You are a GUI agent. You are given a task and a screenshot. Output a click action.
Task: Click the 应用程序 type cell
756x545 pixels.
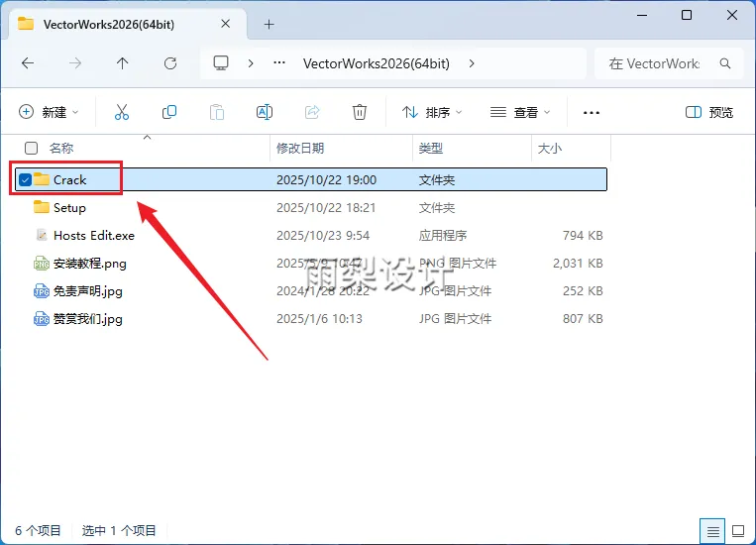(443, 236)
